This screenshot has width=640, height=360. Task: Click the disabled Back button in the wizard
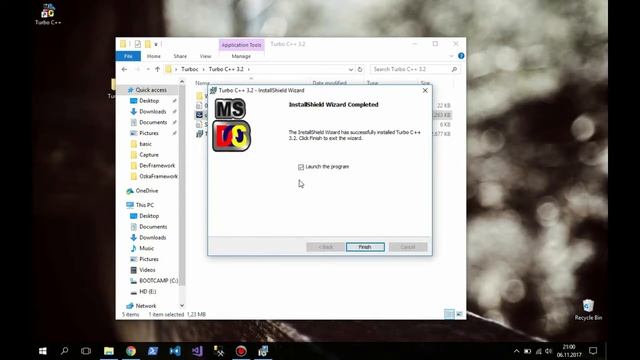click(x=325, y=247)
